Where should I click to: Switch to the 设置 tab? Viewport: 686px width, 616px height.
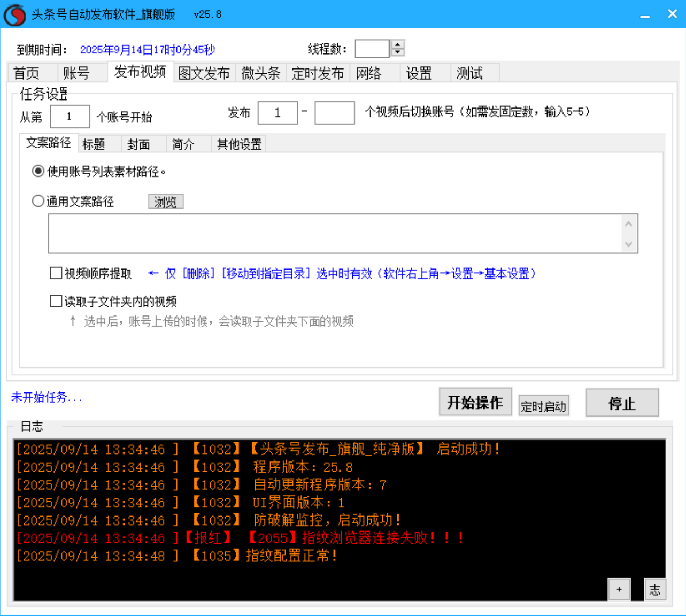[419, 73]
